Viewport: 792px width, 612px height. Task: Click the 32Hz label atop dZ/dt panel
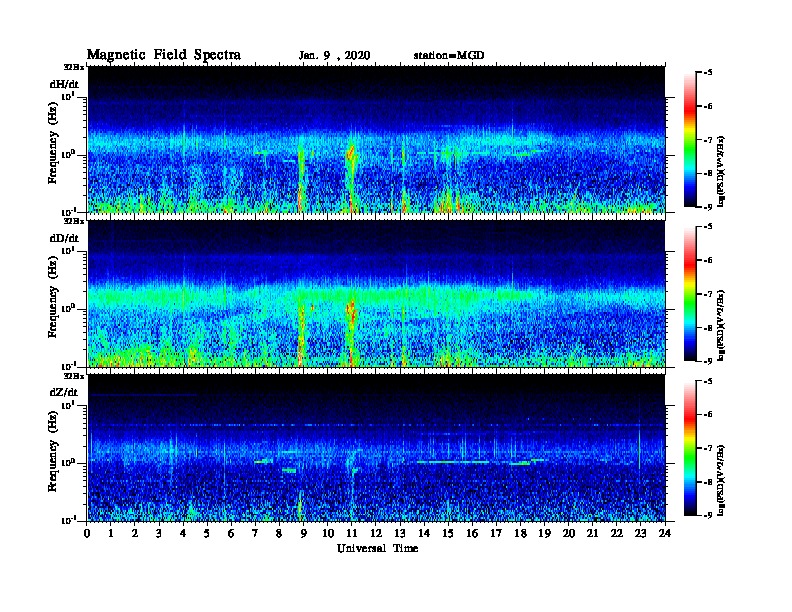pyautogui.click(x=74, y=376)
